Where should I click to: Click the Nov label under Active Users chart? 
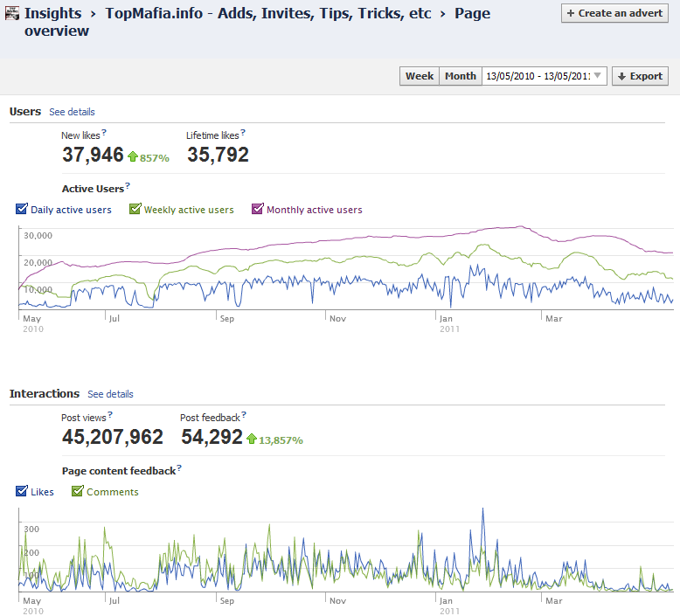pos(337,319)
